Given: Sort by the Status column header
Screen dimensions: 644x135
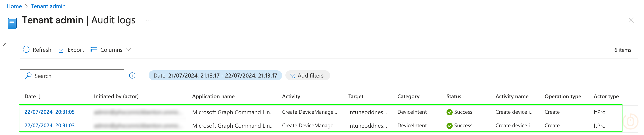Looking at the screenshot, I should [453, 97].
